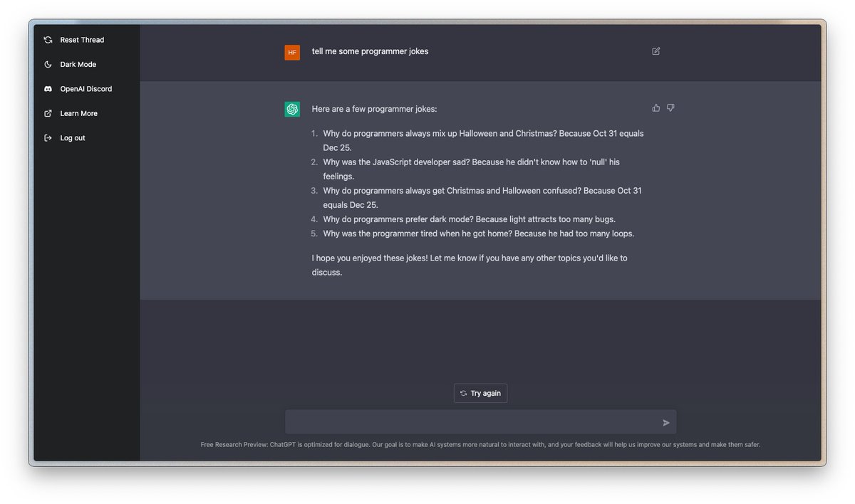Click the ChatGPT logo avatar
855x504 pixels.
click(292, 109)
